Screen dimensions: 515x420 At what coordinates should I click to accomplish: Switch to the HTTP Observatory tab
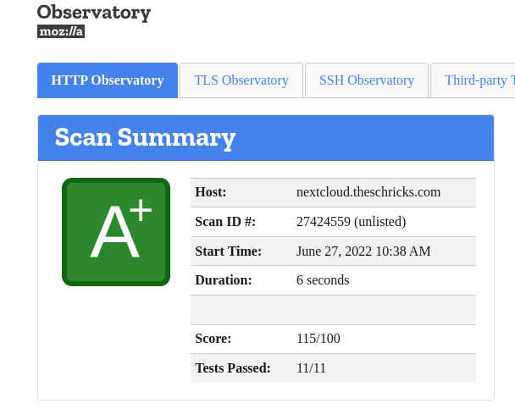tap(108, 80)
